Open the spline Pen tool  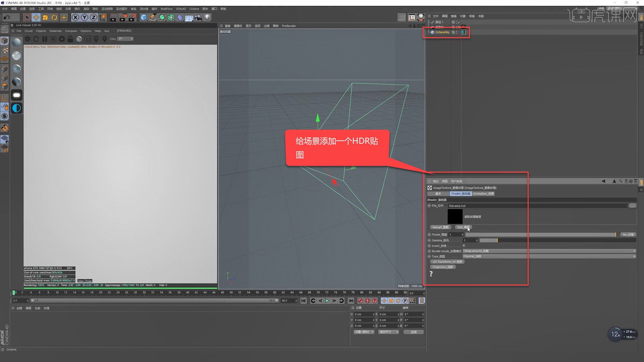pyautogui.click(x=153, y=17)
